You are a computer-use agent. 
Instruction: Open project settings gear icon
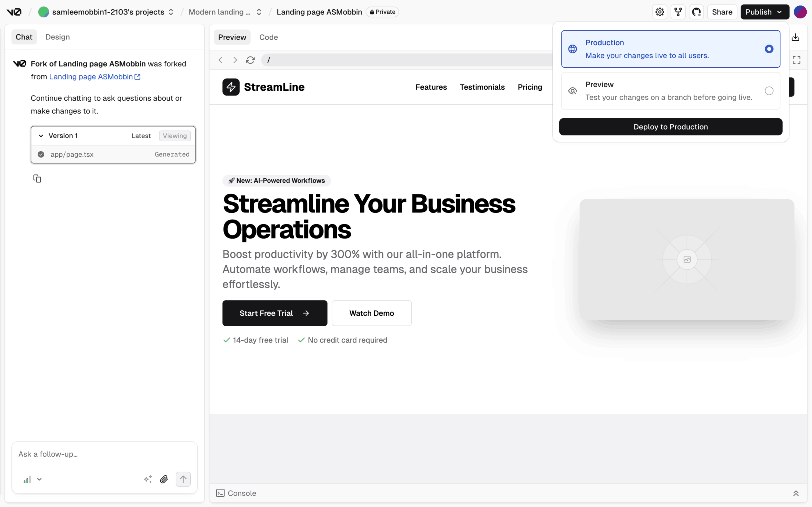point(660,12)
